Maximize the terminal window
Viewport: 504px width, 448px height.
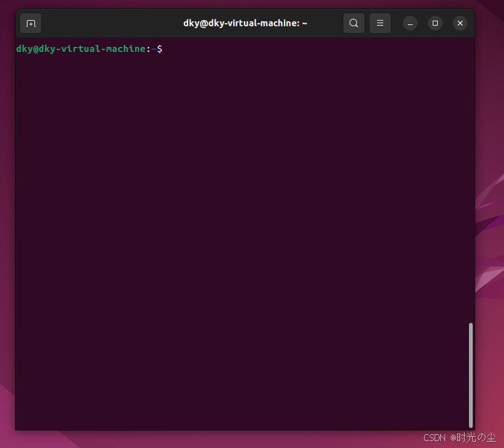coord(435,23)
